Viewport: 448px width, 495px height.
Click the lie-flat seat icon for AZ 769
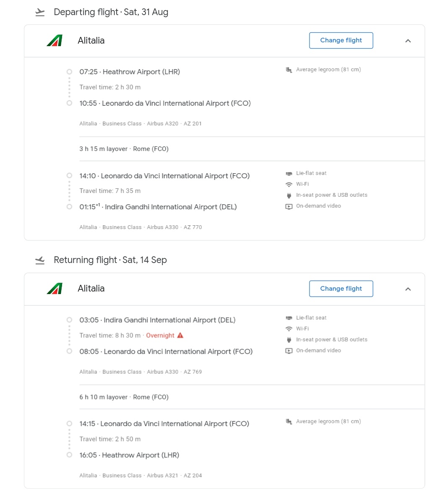click(289, 318)
